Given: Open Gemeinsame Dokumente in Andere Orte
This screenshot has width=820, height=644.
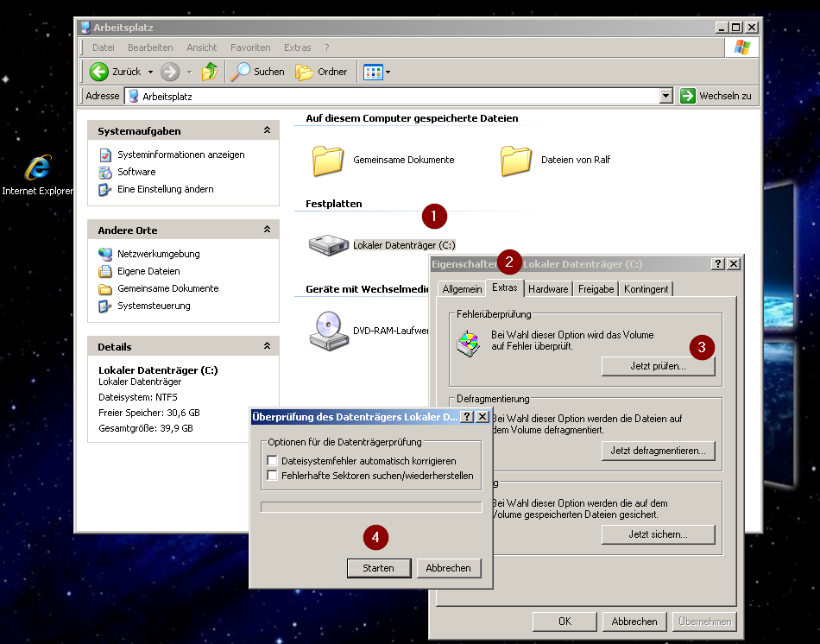Looking at the screenshot, I should pos(167,288).
